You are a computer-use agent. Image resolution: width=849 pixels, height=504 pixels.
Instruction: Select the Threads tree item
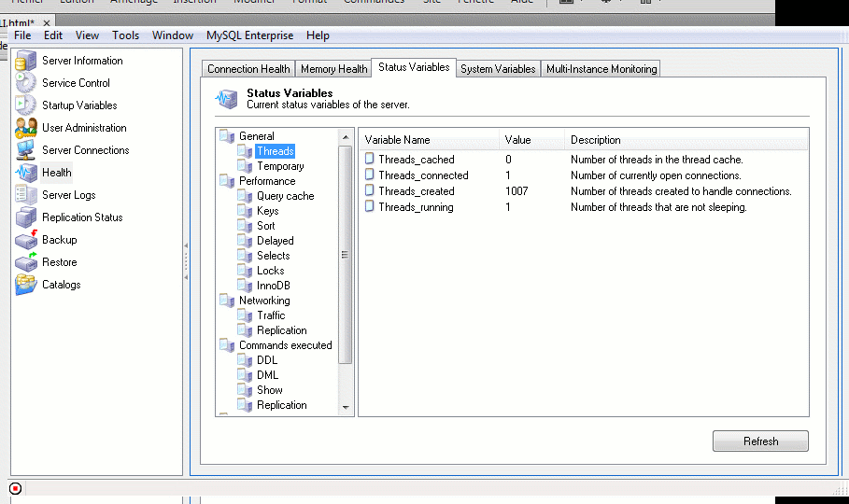tap(275, 151)
